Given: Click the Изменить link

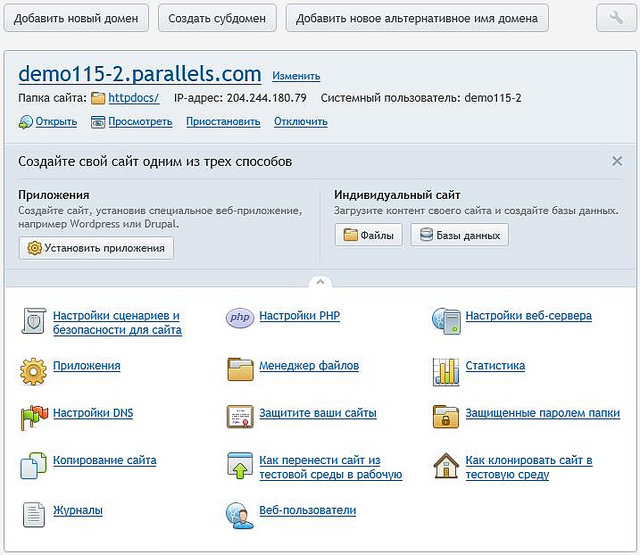Looking at the screenshot, I should pyautogui.click(x=296, y=76).
